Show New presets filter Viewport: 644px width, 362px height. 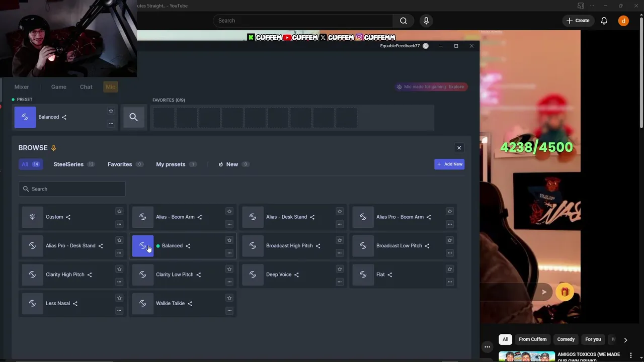point(233,164)
